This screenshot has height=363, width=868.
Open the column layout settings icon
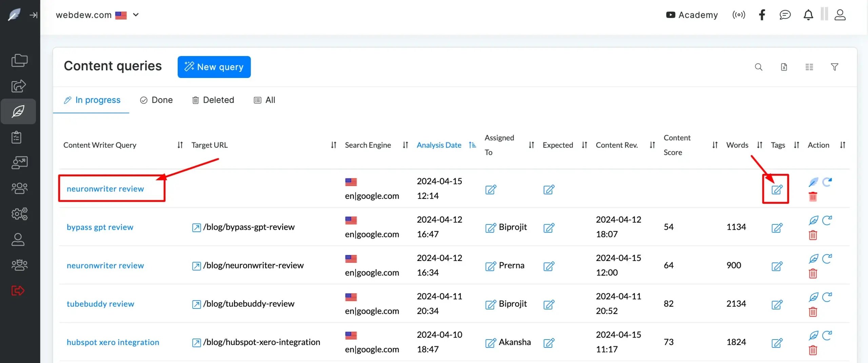click(809, 67)
